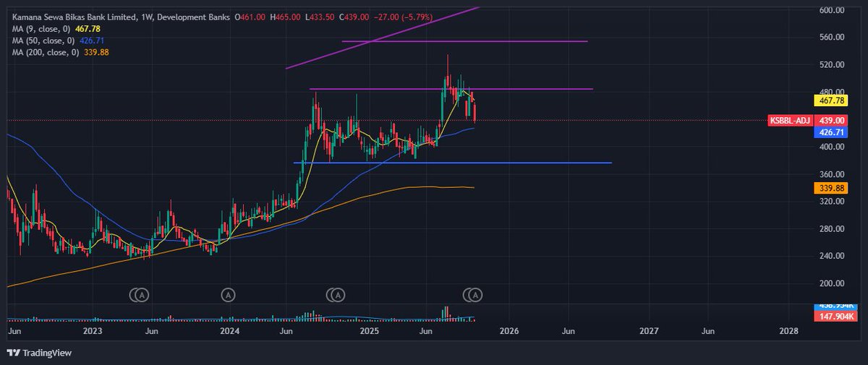Screen dimensions: 868x365
Task: Click the 2026 label on time axis
Action: tap(509, 331)
